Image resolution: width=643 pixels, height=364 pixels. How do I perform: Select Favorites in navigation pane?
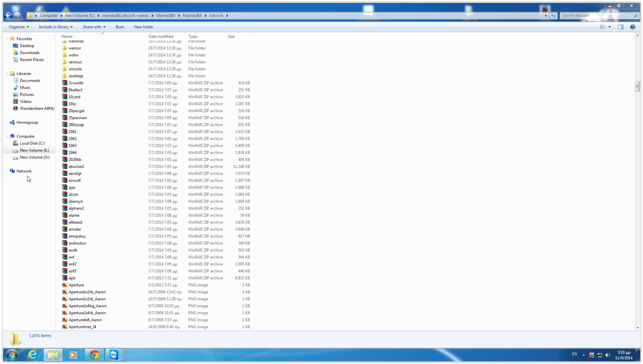coord(24,39)
